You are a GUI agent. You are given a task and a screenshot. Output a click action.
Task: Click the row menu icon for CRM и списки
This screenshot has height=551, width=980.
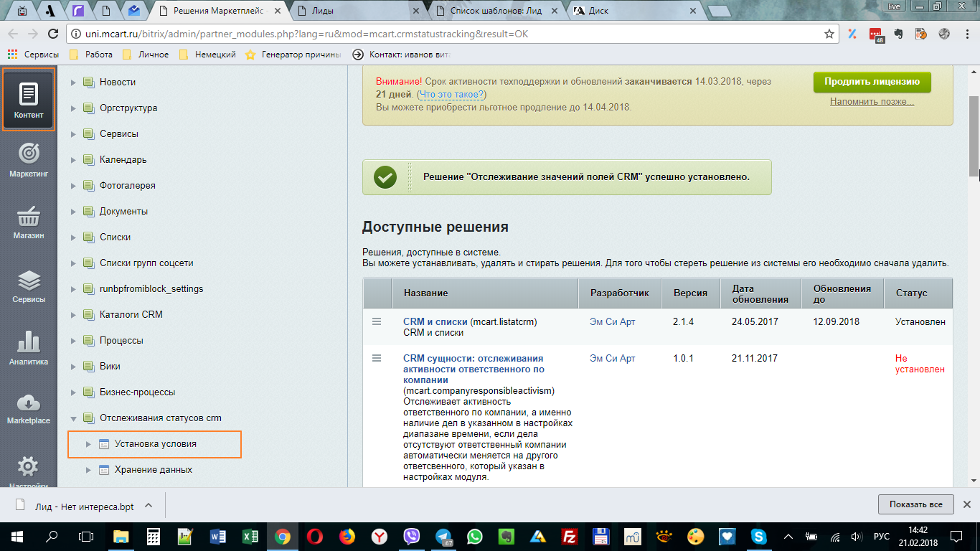point(377,321)
